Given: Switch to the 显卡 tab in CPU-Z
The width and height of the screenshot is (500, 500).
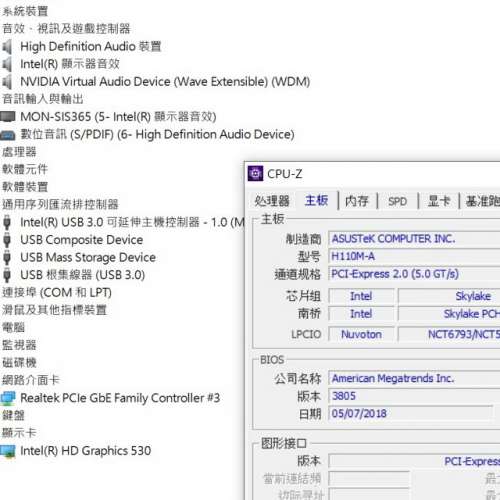Looking at the screenshot, I should click(439, 201).
